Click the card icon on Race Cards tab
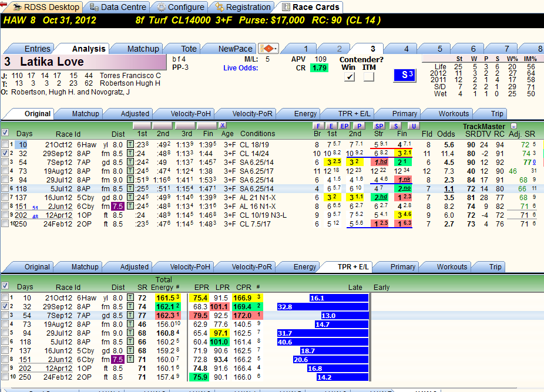This screenshot has height=392, width=544. pyautogui.click(x=286, y=7)
